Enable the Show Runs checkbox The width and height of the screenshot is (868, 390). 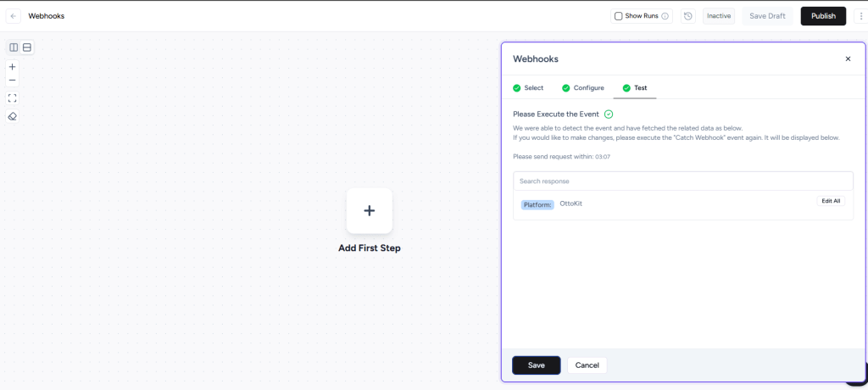[x=618, y=16]
